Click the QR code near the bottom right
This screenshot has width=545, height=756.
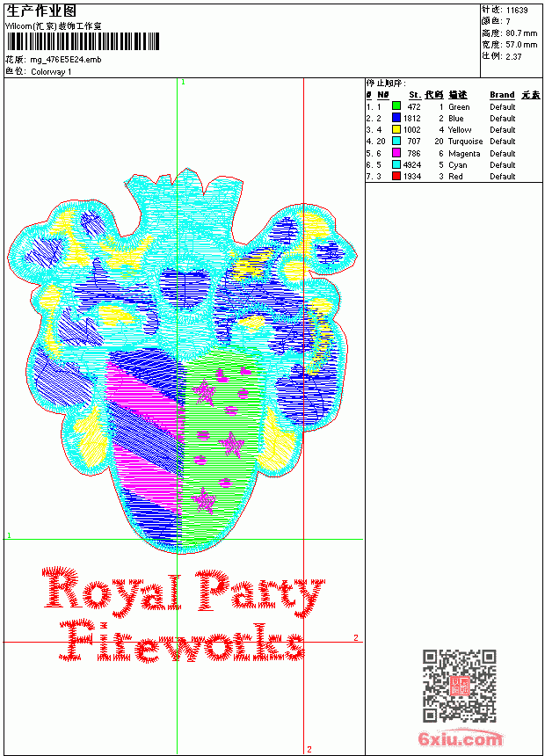(x=460, y=686)
